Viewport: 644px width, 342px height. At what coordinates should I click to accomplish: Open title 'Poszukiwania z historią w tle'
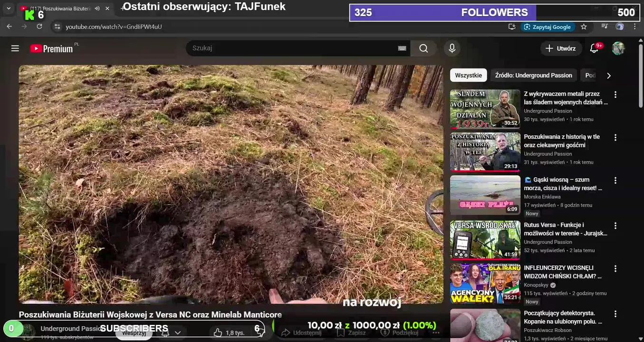point(562,141)
